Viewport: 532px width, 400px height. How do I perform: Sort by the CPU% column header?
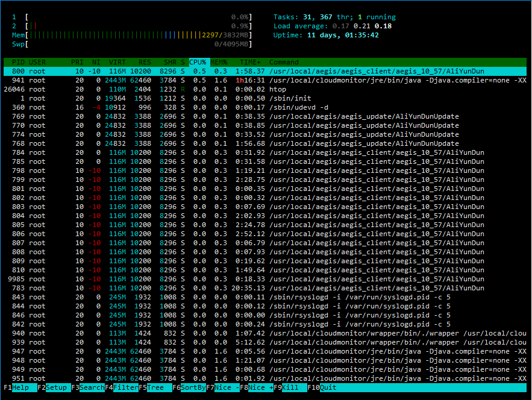[198, 62]
